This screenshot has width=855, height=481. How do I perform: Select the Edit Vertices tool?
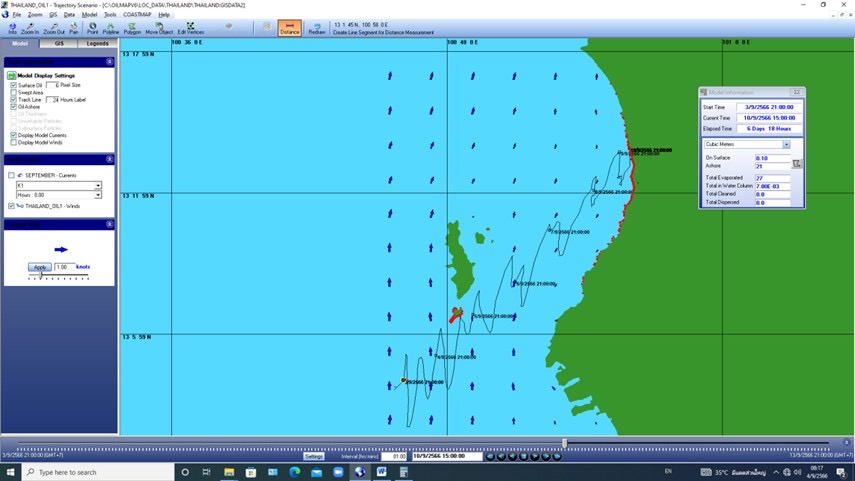(190, 27)
